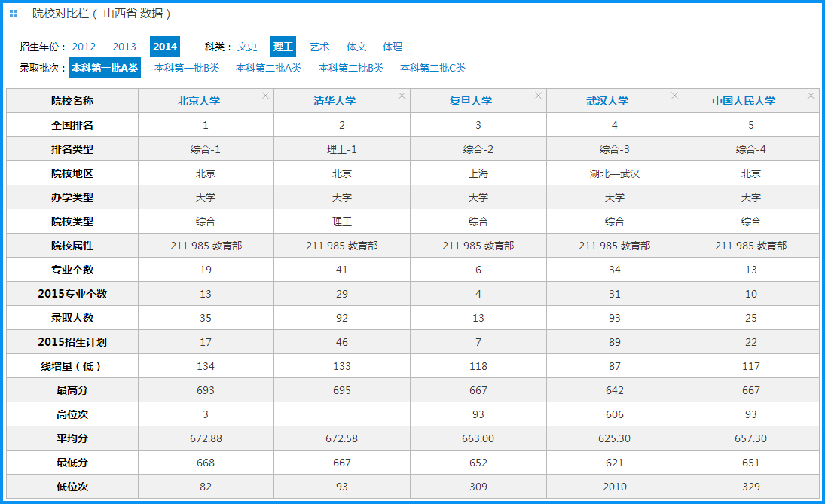Image resolution: width=825 pixels, height=504 pixels.
Task: Remove 中国人民大学 column with its X icon
Action: (x=811, y=96)
